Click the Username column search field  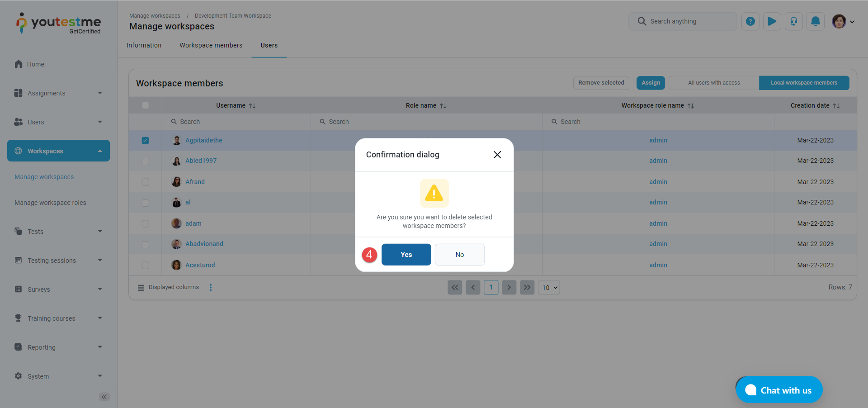[x=236, y=122]
